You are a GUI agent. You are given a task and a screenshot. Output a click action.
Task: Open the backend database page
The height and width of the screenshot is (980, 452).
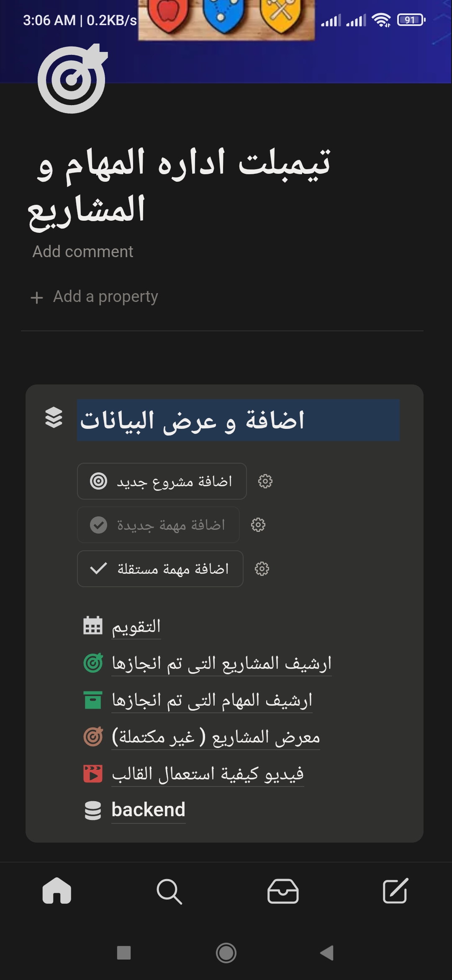[148, 810]
